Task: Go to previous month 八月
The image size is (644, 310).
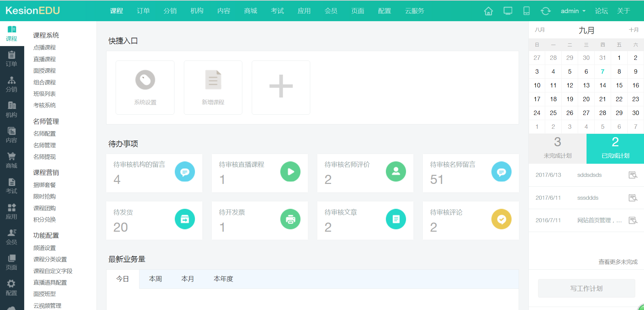Action: (540, 30)
